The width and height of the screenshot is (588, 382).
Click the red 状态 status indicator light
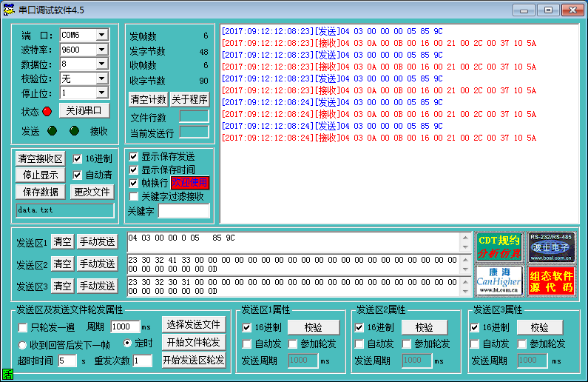point(47,111)
